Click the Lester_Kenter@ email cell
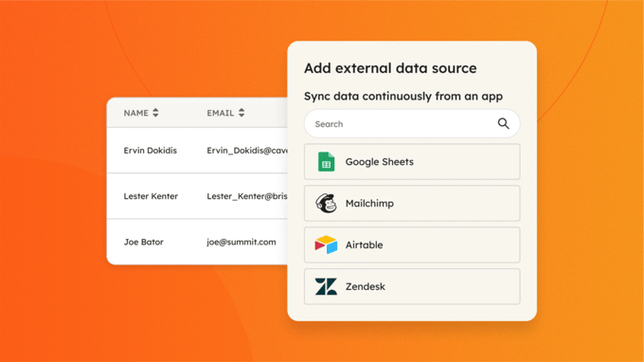 [247, 196]
